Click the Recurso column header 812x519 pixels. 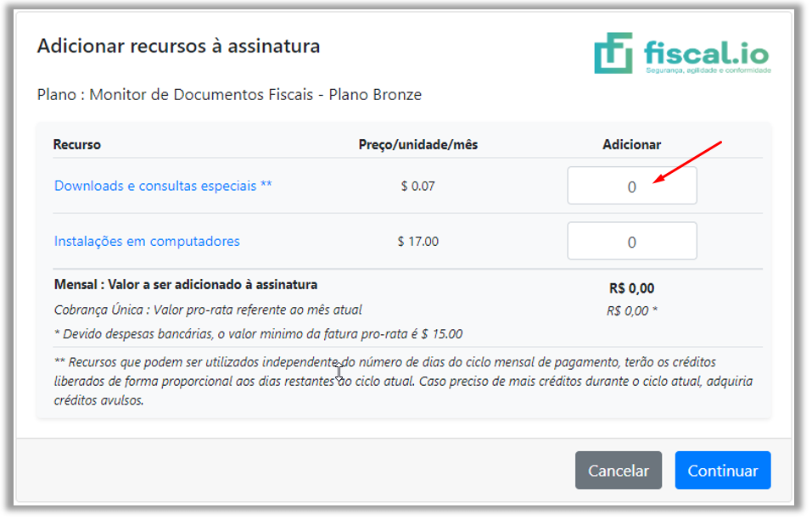76,145
